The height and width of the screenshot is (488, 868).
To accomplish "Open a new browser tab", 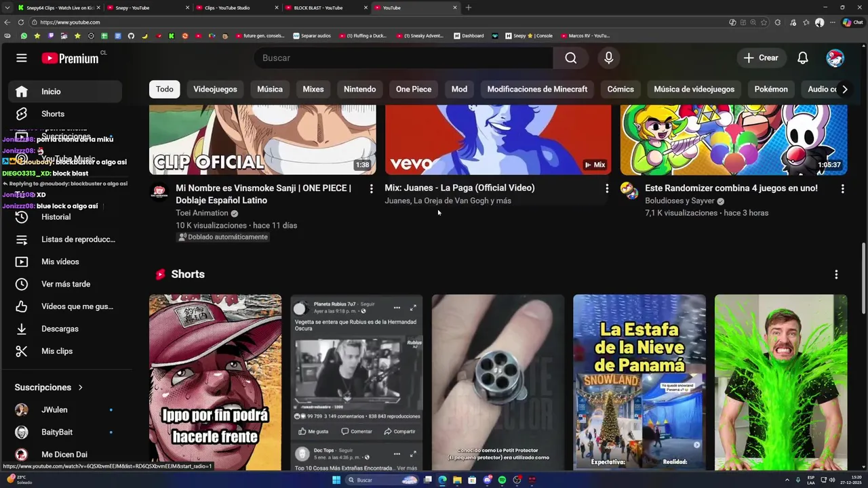I will [468, 7].
